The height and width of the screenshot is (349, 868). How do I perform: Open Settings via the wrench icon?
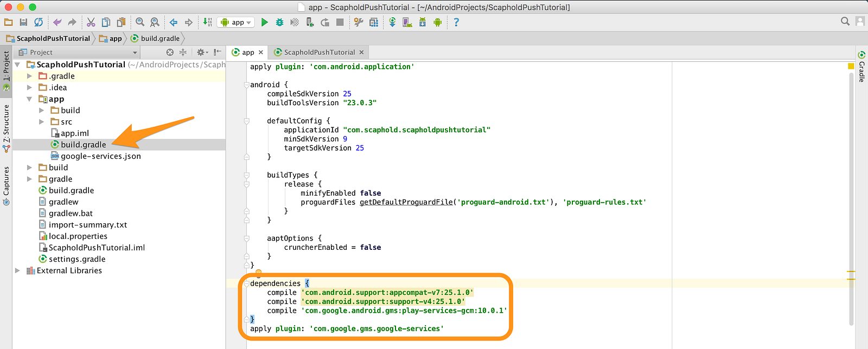[x=359, y=22]
